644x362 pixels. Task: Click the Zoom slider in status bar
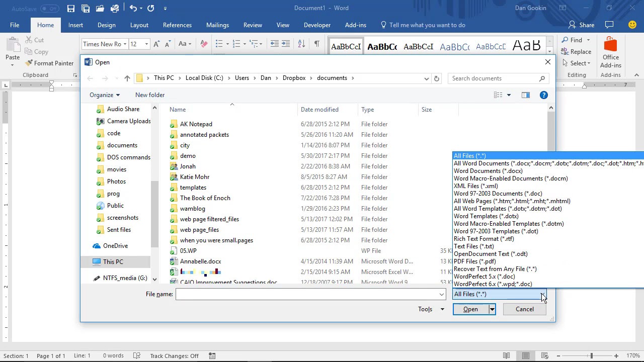coord(592,356)
